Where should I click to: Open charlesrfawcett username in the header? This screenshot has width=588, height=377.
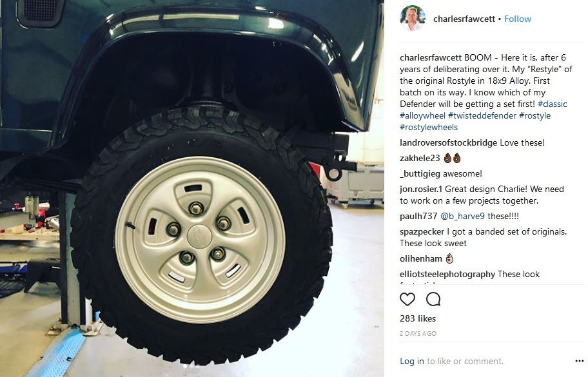coord(464,19)
